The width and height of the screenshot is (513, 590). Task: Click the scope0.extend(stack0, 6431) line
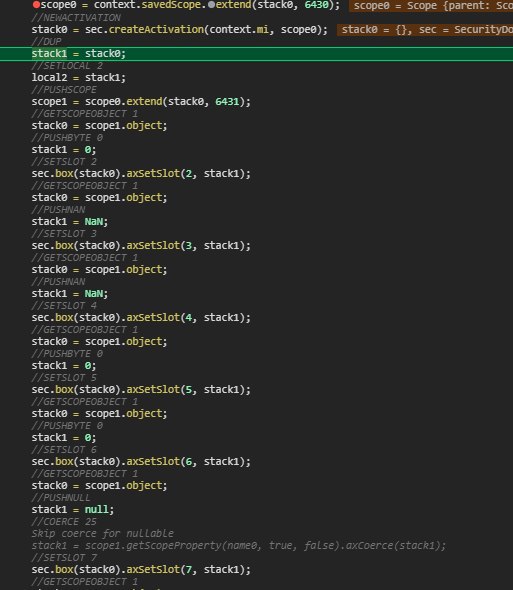coord(141,102)
